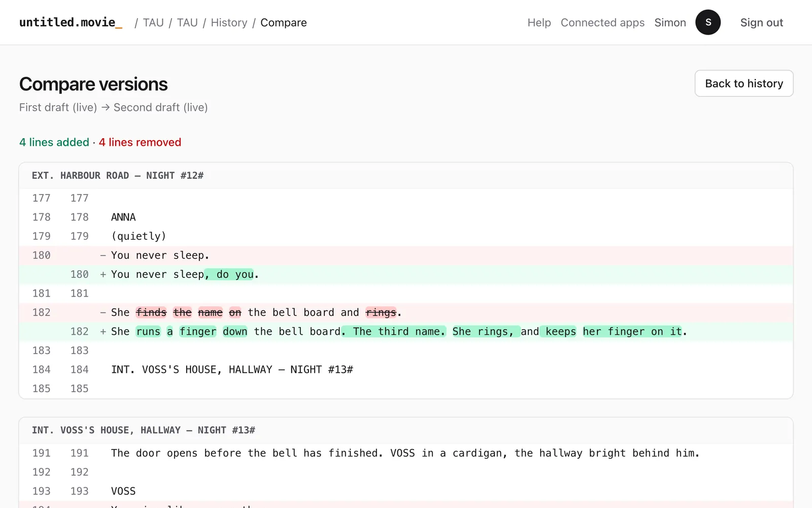The width and height of the screenshot is (812, 508).
Task: Select EXT. HARBOUR ROAD scene header
Action: tap(406, 176)
